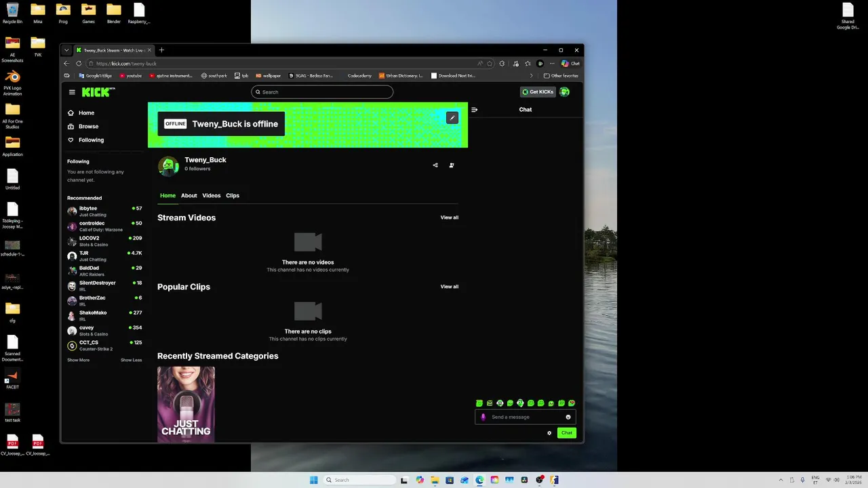Viewport: 868px width, 488px height.
Task: Open recommended channel LOCOV2
Action: (x=104, y=241)
